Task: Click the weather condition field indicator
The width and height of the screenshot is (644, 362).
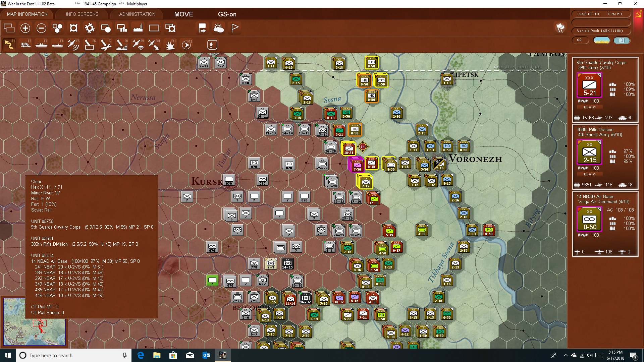Action: click(602, 40)
